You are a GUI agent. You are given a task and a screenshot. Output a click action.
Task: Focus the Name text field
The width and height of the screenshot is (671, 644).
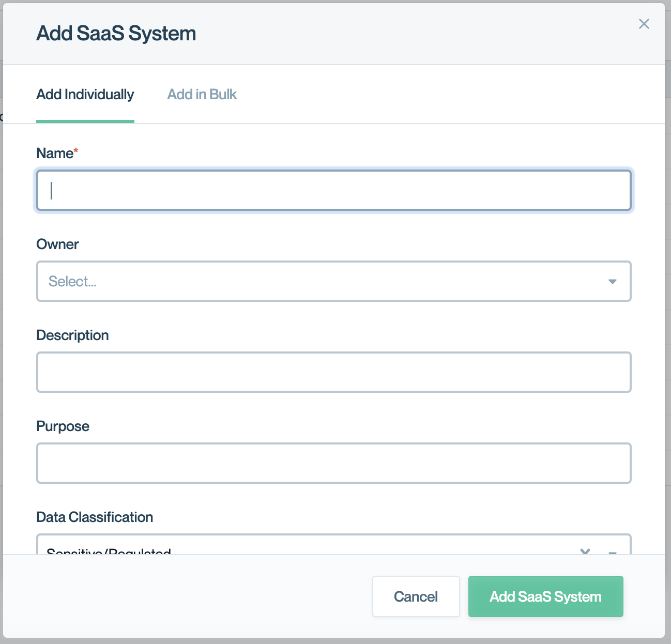tap(333, 191)
